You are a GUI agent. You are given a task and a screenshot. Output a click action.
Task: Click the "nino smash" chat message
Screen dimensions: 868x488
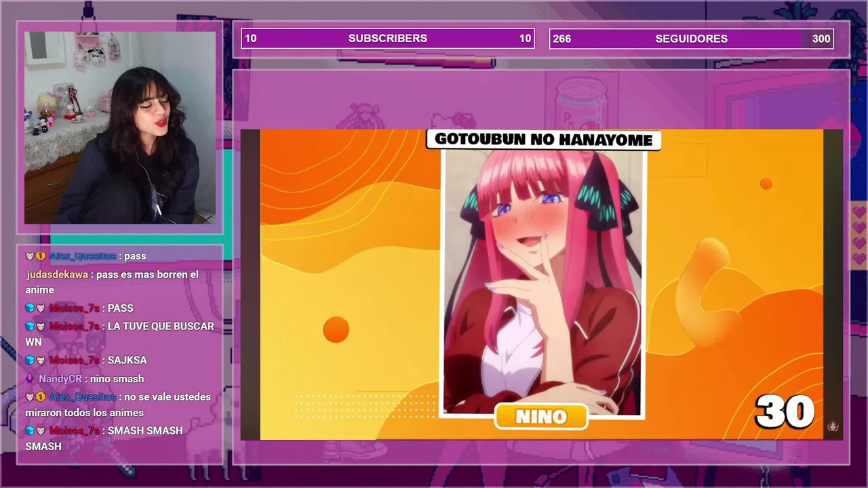pos(118,379)
